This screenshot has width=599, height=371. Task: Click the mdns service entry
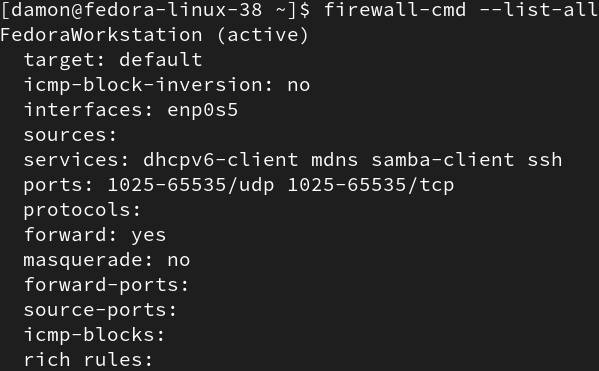(x=334, y=160)
